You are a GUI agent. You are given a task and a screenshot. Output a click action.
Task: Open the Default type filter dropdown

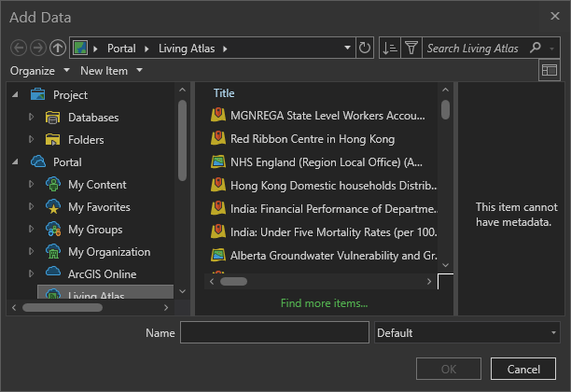pos(553,332)
